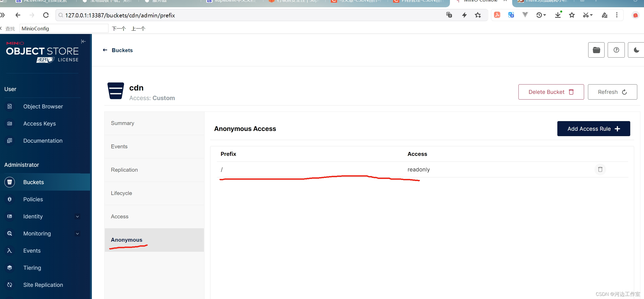Viewport: 644px width, 299px height.
Task: Open the help question mark icon
Action: tap(616, 50)
